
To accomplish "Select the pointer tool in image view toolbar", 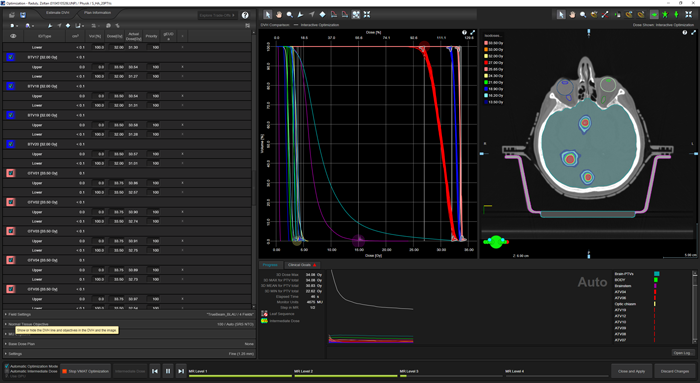I will click(561, 15).
